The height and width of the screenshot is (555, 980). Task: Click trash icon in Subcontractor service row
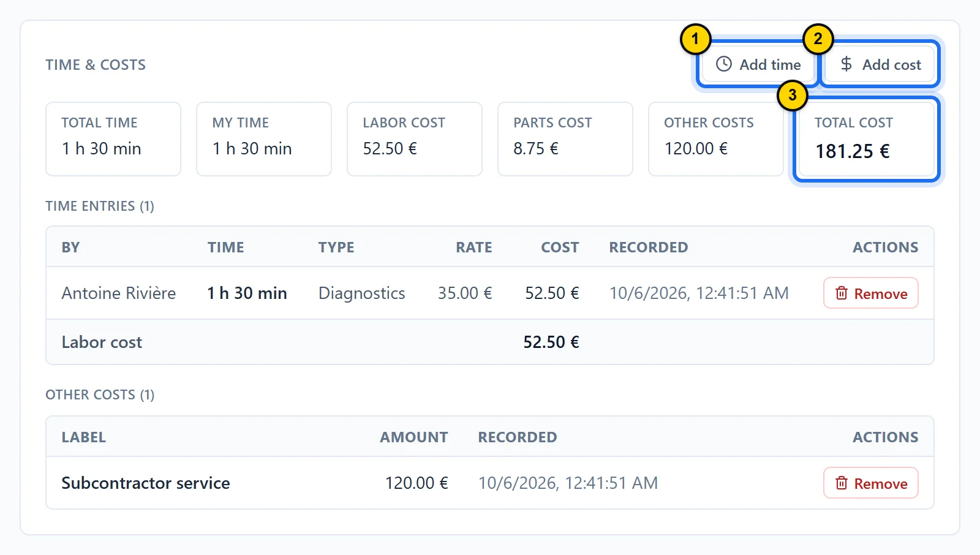pos(842,483)
